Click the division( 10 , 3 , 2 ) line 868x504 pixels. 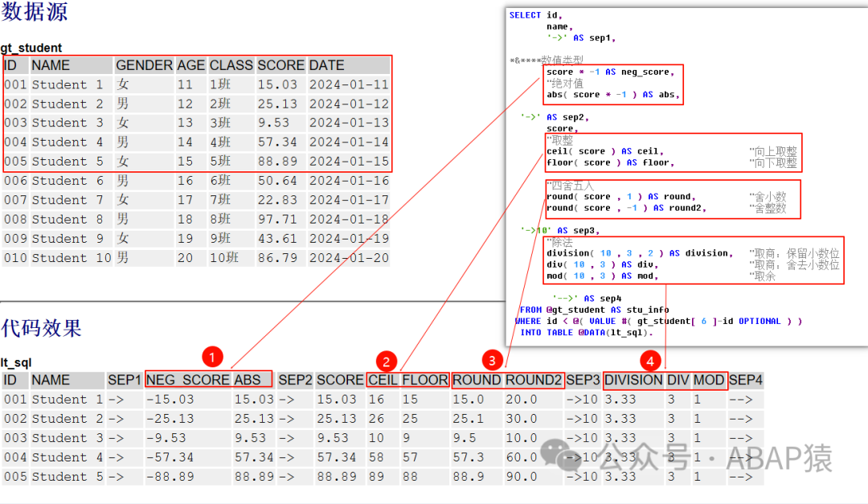(x=640, y=253)
